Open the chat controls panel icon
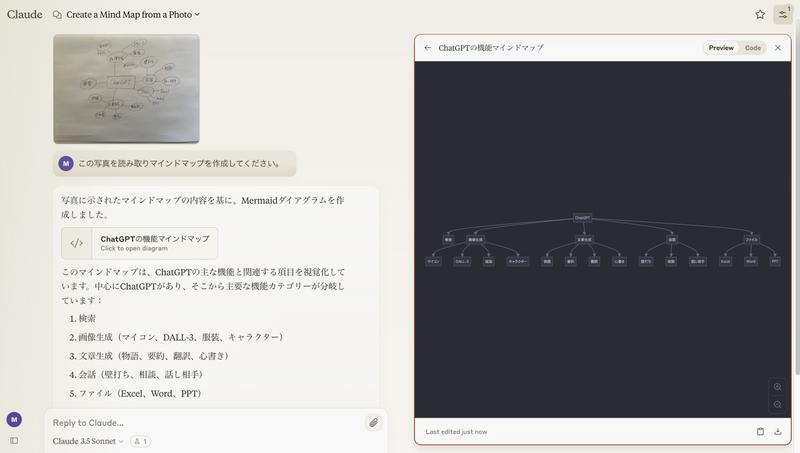Screen dimensions: 800x453 pyautogui.click(x=783, y=14)
